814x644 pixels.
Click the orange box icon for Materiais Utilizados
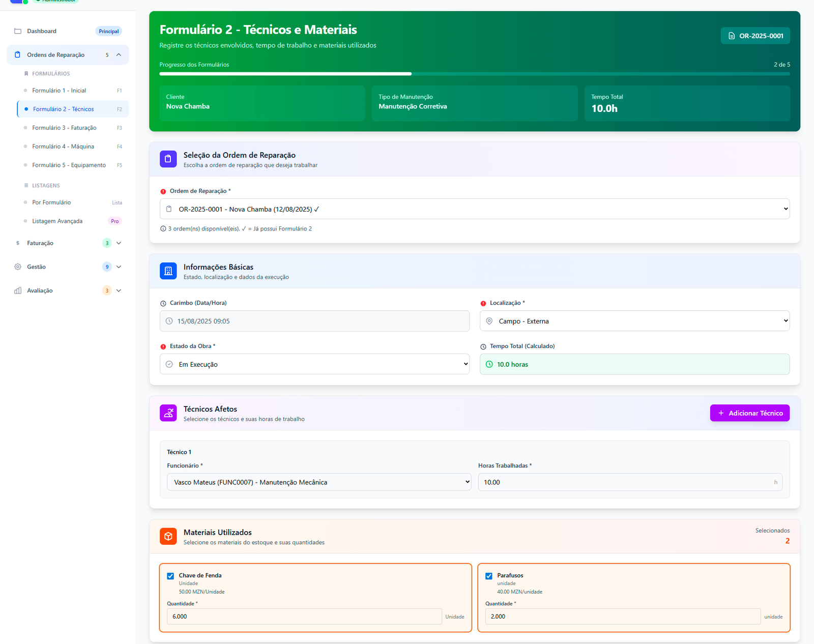[x=168, y=536]
